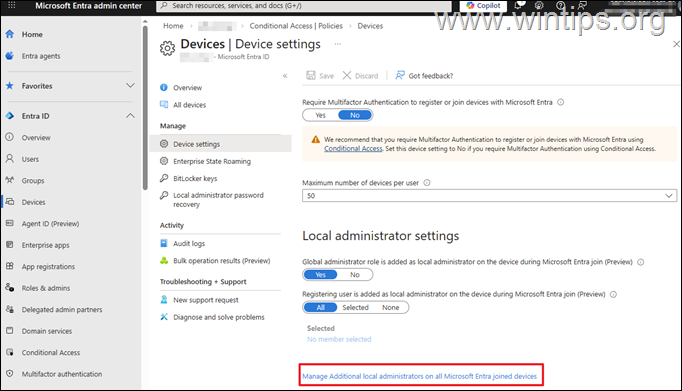Image resolution: width=682 pixels, height=391 pixels.
Task: Open the Copilot button
Action: (483, 5)
